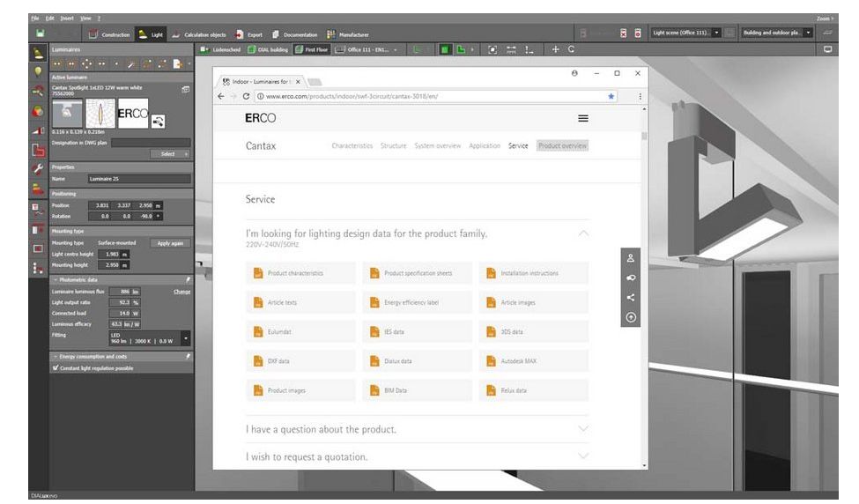Select the DIAL building breadcrumb

click(x=268, y=50)
